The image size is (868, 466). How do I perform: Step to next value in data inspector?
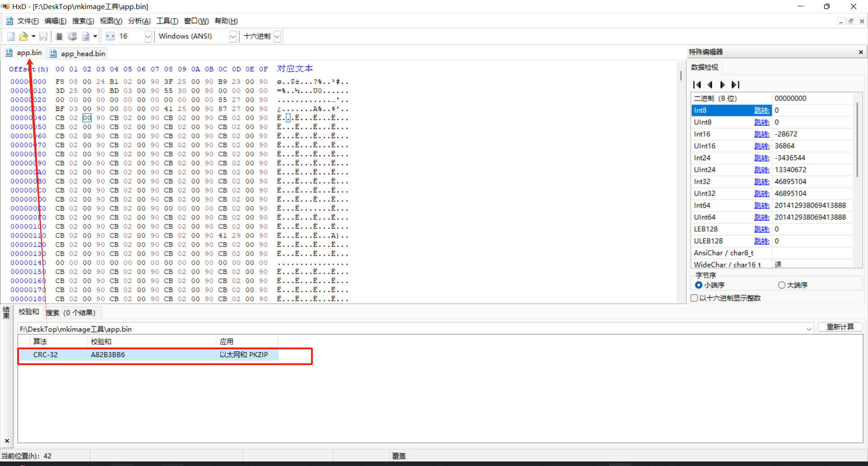click(x=722, y=85)
